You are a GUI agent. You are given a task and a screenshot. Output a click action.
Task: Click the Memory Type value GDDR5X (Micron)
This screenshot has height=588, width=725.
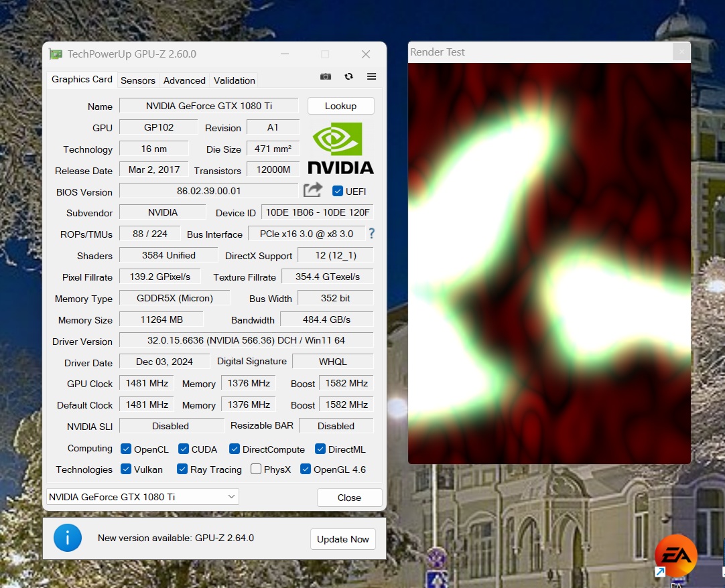pyautogui.click(x=175, y=298)
